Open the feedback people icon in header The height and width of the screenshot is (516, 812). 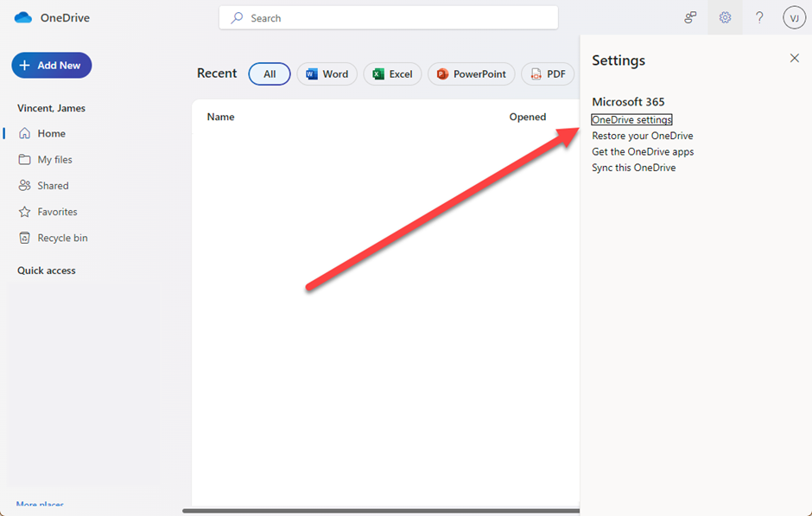point(690,17)
